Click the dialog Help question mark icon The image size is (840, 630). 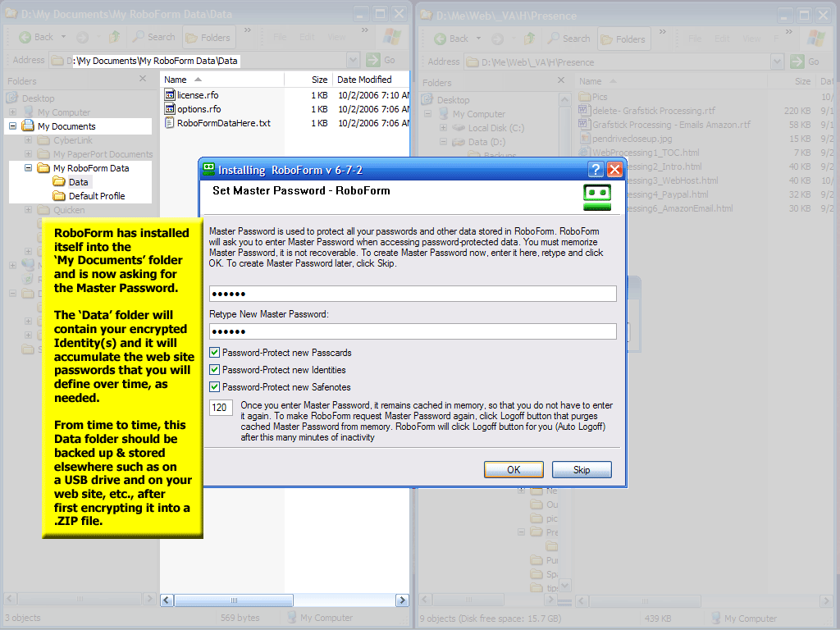point(596,170)
